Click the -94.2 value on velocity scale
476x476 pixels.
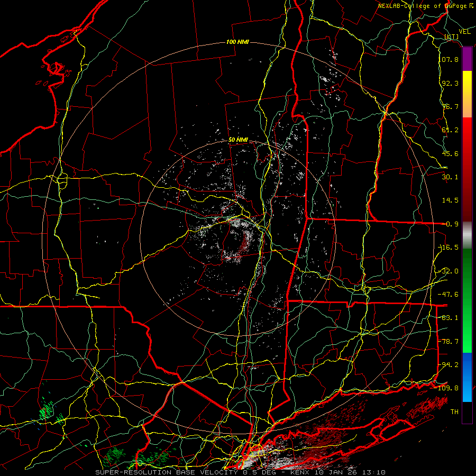click(448, 364)
